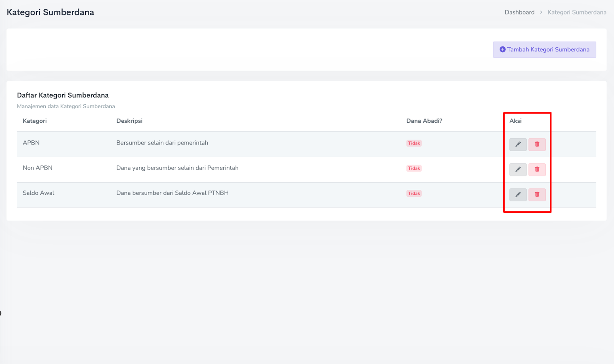This screenshot has width=614, height=364.
Task: Click the Saldo Awal PTNBH description text
Action: pos(172,193)
